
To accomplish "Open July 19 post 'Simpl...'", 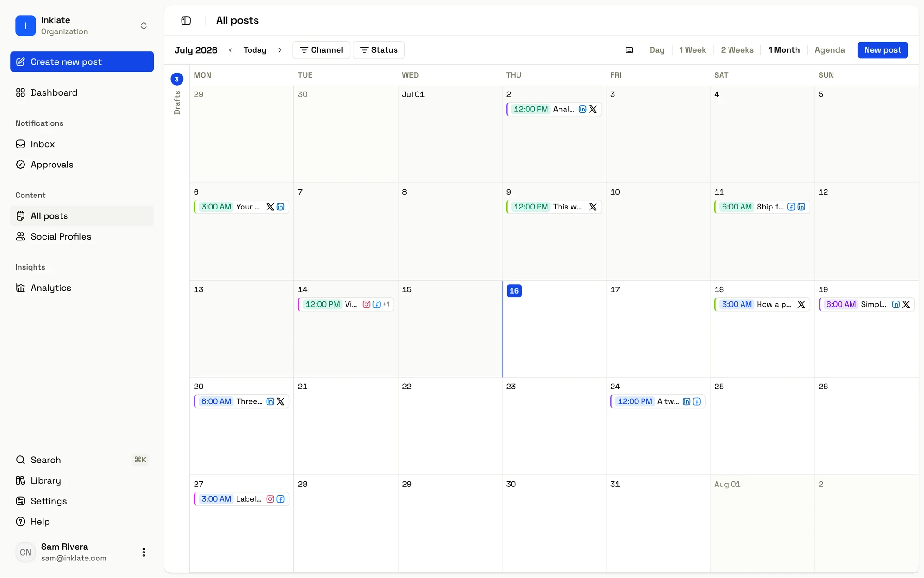I will point(866,304).
